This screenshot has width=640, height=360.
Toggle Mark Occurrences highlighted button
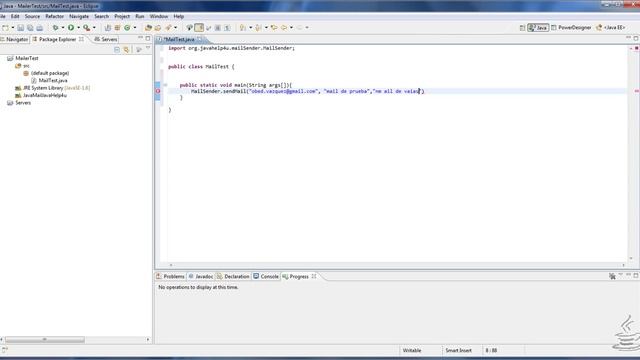pos(199,27)
